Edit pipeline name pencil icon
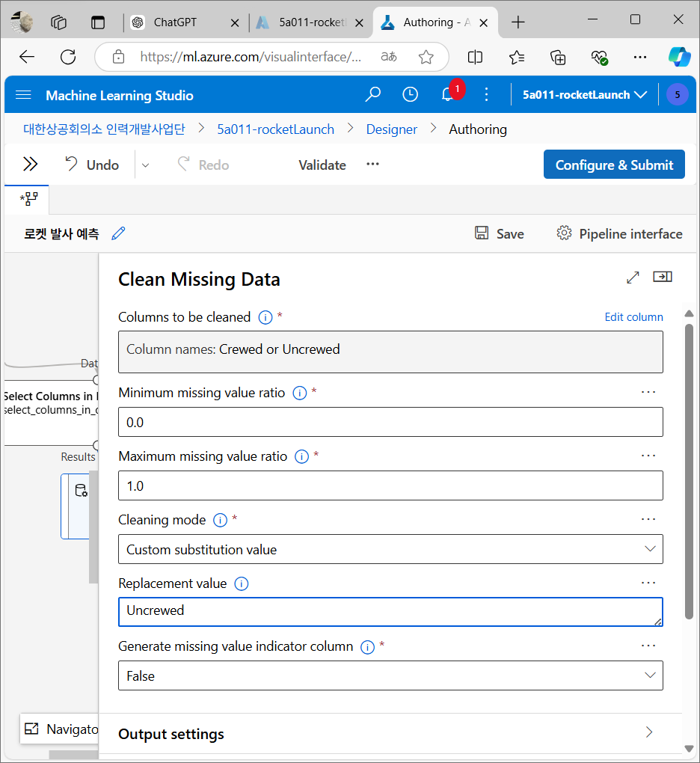Screen dimensions: 700x763 pos(118,233)
